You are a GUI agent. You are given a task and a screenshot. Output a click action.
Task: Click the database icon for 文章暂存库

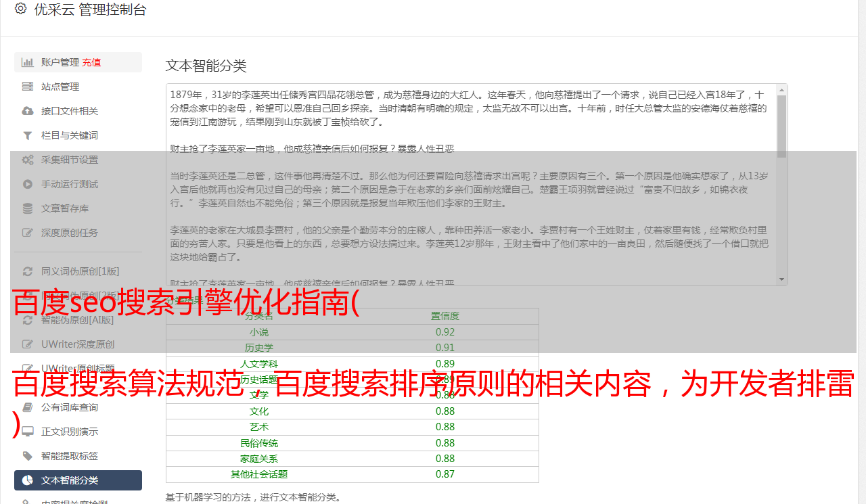pos(28,208)
